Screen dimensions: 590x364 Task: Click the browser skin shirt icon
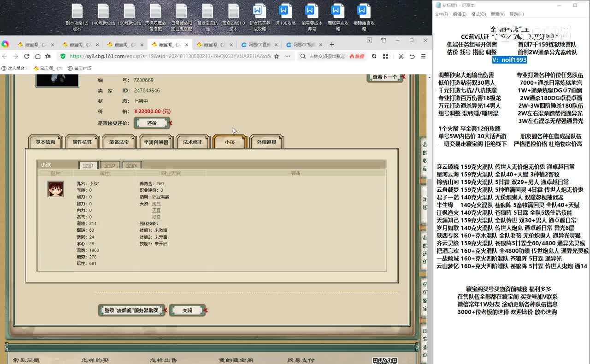pyautogui.click(x=383, y=41)
